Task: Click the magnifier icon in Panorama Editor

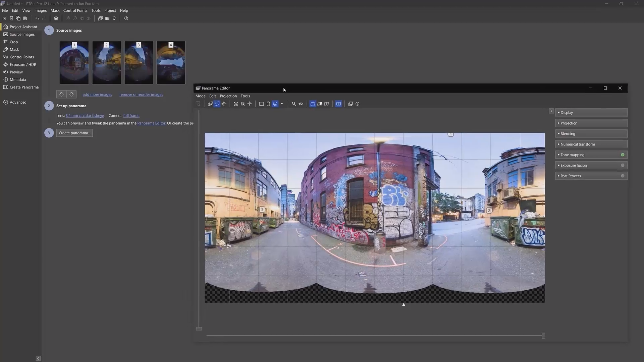Action: tap(294, 104)
